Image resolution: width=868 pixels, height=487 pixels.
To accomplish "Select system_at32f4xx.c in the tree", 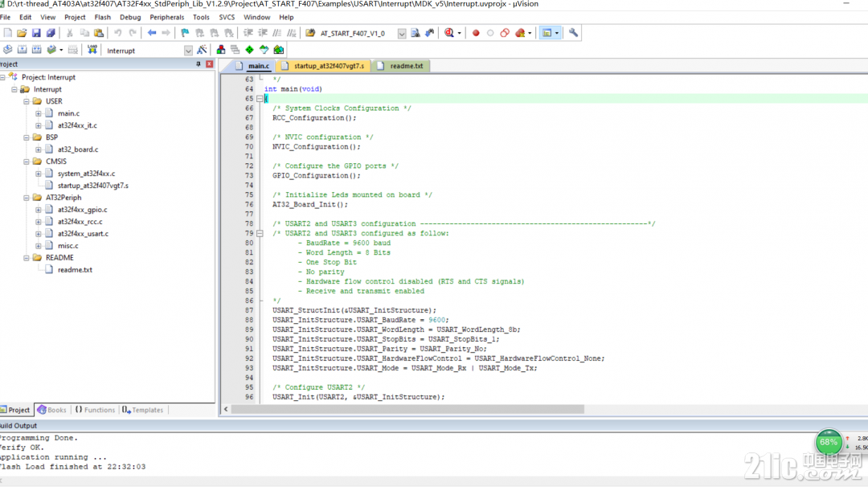I will point(86,174).
